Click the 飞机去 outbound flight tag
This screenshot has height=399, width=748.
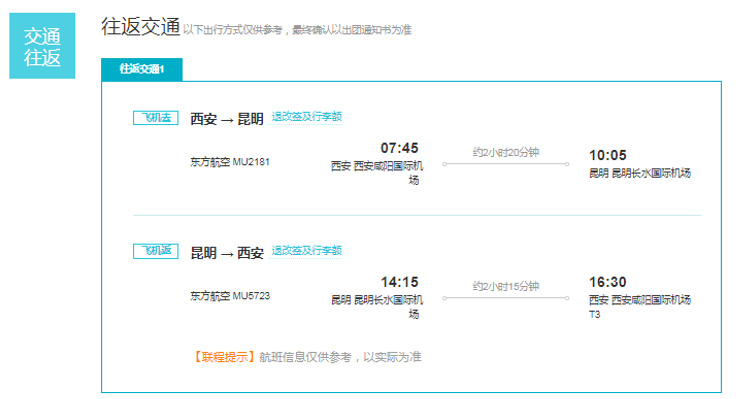tap(156, 117)
